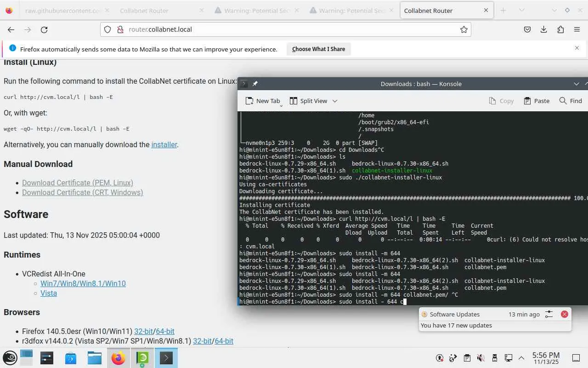The width and height of the screenshot is (588, 368).
Task: Toggle the Konsole pin on all desktops
Action: 255,84
